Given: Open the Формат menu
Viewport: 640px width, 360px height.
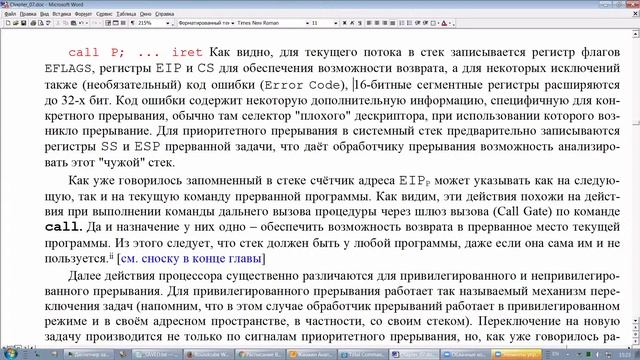Looking at the screenshot, I should [x=83, y=14].
